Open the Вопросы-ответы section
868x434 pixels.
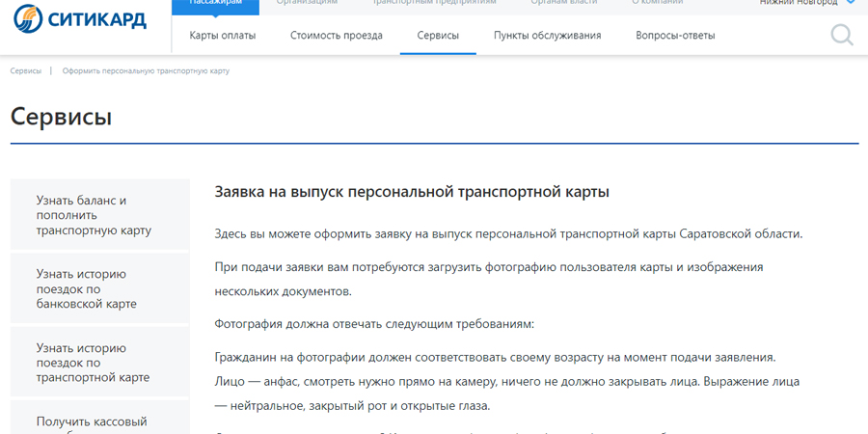pos(675,36)
